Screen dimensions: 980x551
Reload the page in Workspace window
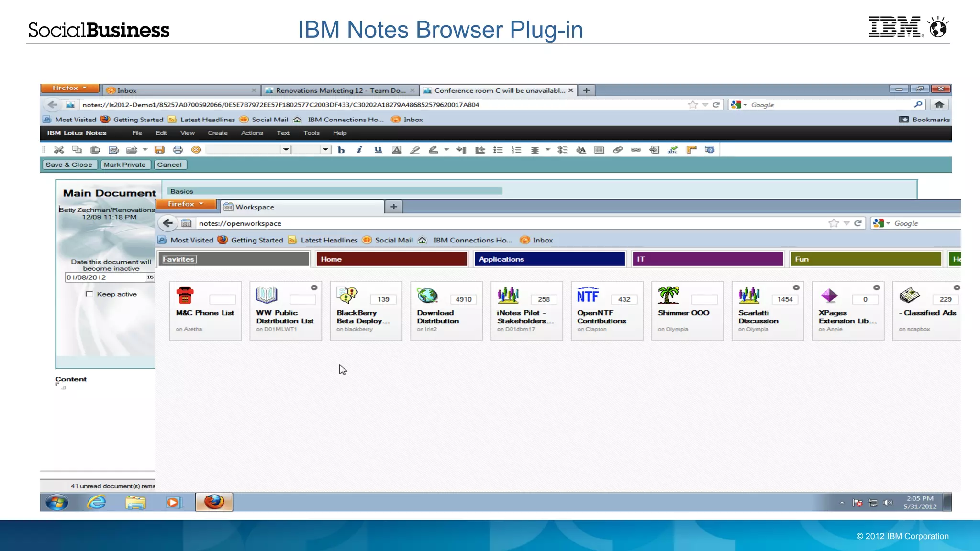(858, 223)
